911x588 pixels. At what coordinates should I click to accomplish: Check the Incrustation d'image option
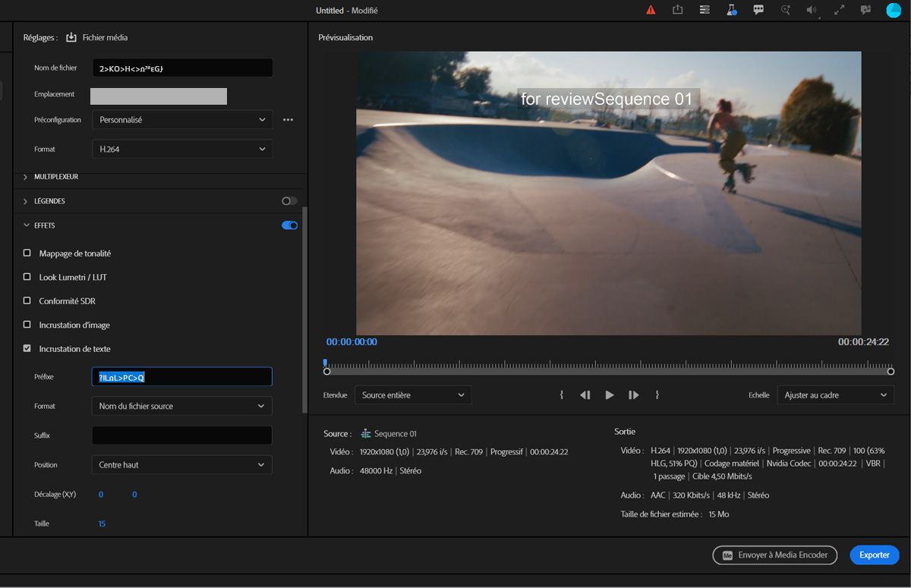(27, 325)
